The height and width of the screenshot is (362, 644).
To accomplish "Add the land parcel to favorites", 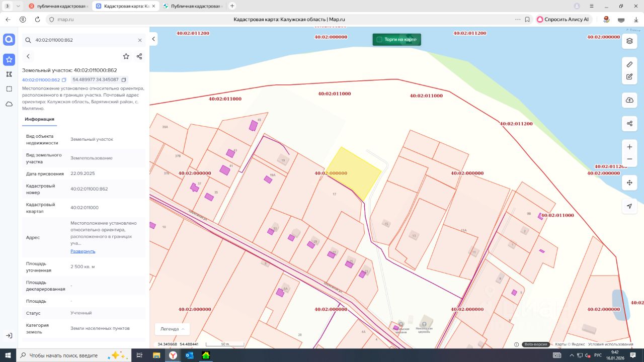I will (126, 56).
